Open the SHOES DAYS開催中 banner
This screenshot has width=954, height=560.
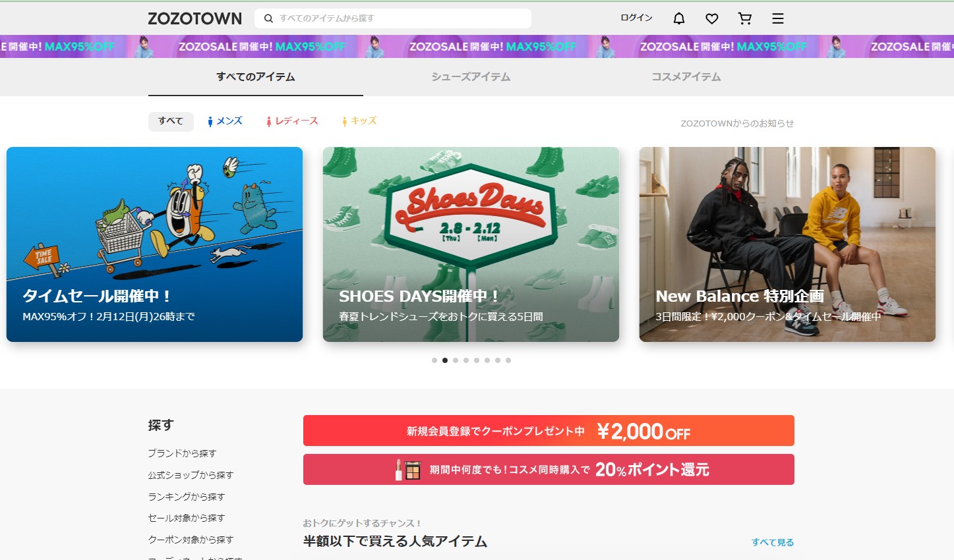tap(471, 244)
